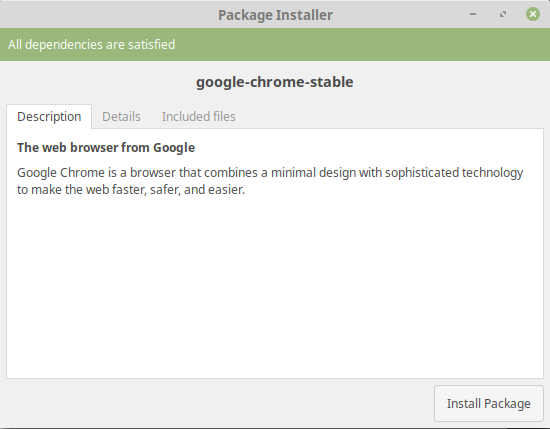The image size is (550, 429).
Task: Click the restore/maximize window icon
Action: point(503,14)
